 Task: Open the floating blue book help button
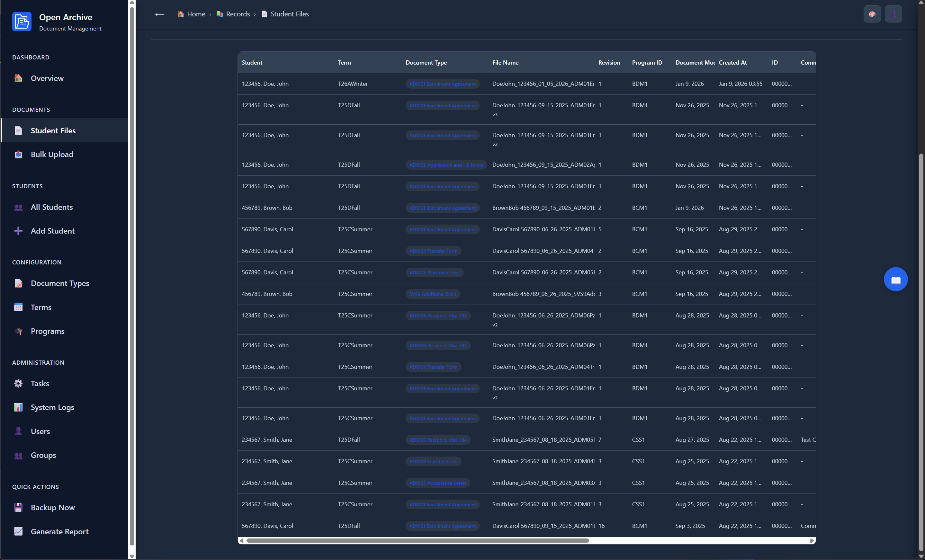[896, 279]
